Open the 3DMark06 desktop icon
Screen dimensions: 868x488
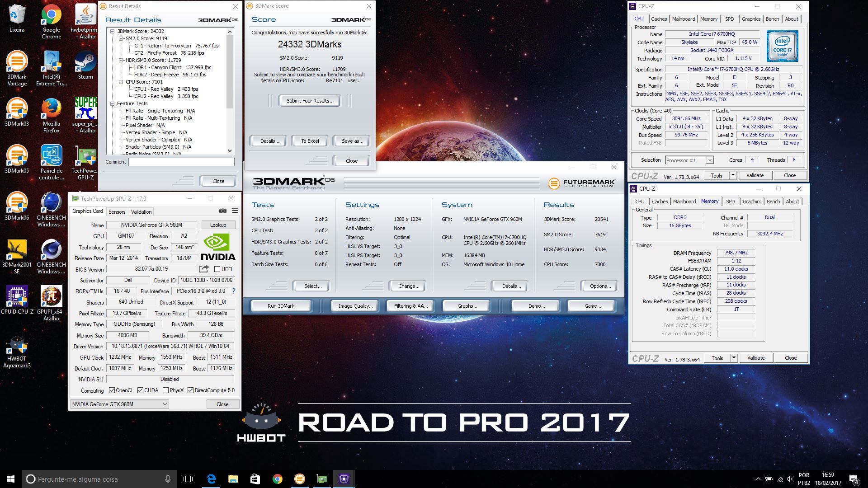17,206
